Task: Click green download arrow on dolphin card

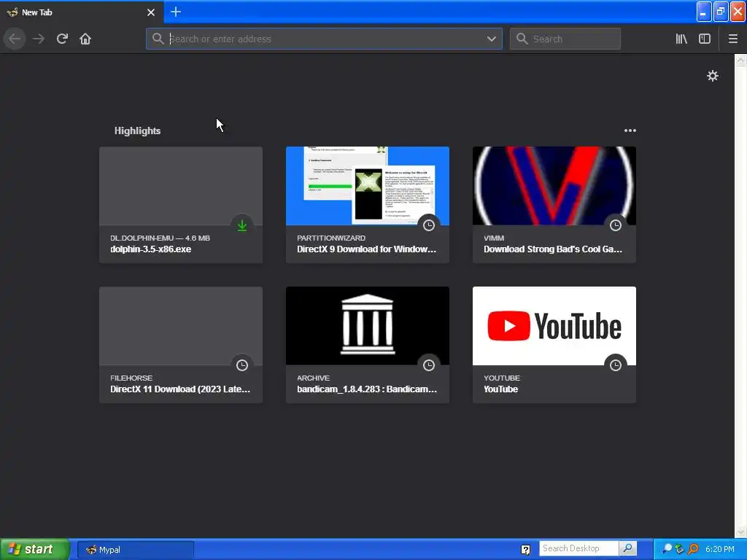Action: coord(242,225)
